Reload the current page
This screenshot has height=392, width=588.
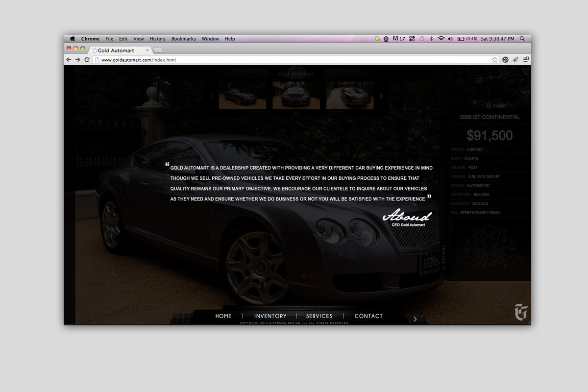[87, 60]
